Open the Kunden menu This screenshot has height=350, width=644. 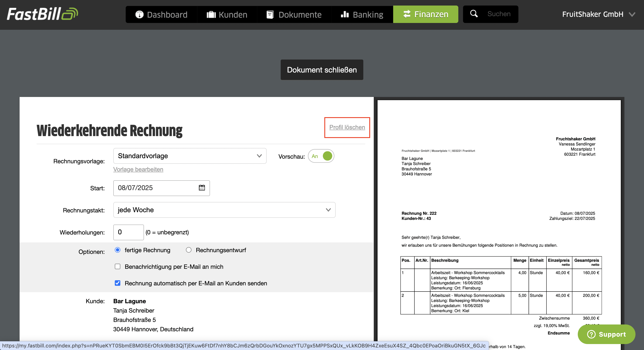(x=227, y=14)
